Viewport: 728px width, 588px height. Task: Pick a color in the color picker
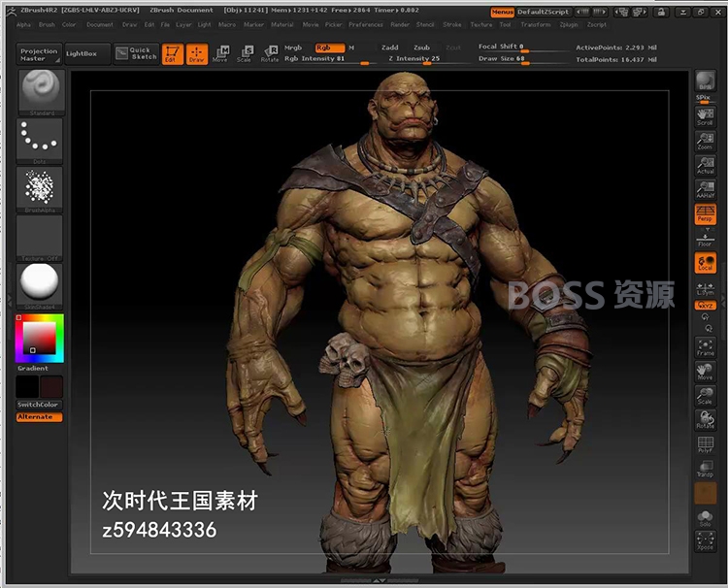[40, 338]
